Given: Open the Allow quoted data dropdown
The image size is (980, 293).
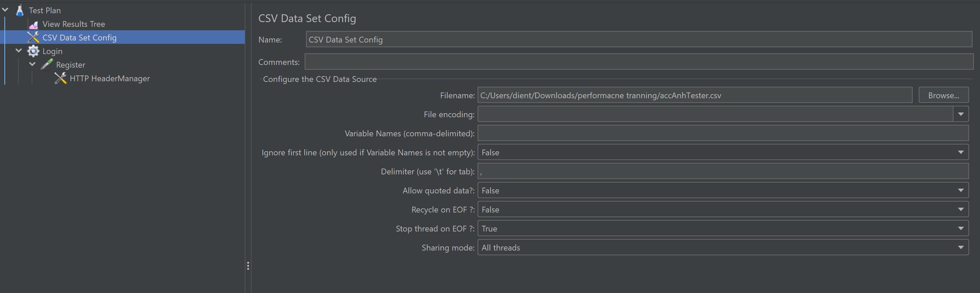Looking at the screenshot, I should tap(960, 190).
